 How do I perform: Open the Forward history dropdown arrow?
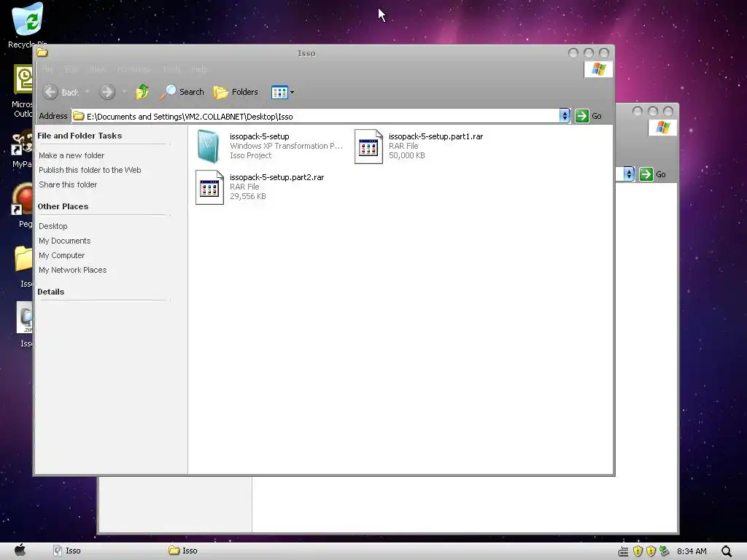tap(124, 92)
